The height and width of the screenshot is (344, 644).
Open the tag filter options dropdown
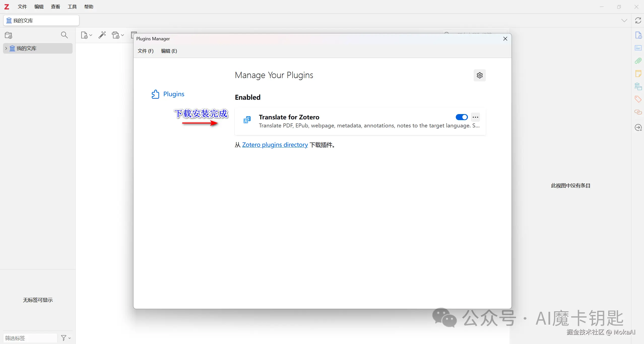(66, 338)
